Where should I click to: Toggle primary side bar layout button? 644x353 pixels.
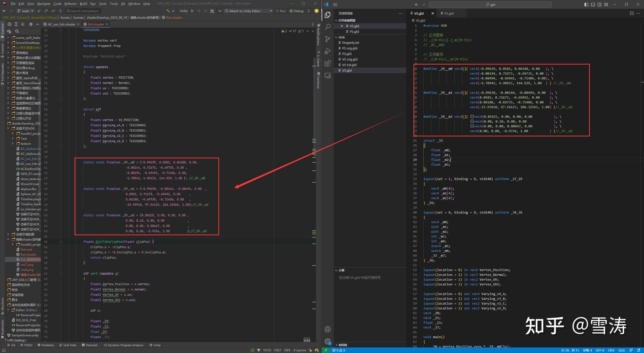586,4
